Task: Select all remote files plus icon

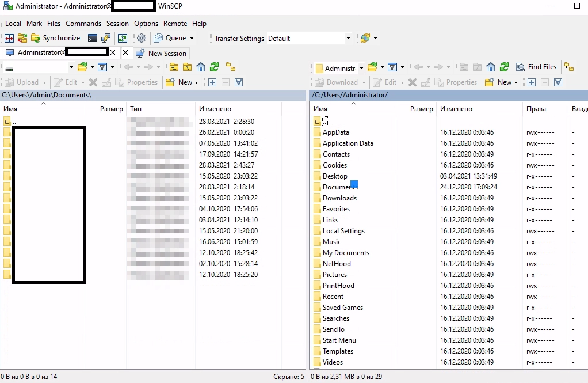Action: (x=531, y=82)
